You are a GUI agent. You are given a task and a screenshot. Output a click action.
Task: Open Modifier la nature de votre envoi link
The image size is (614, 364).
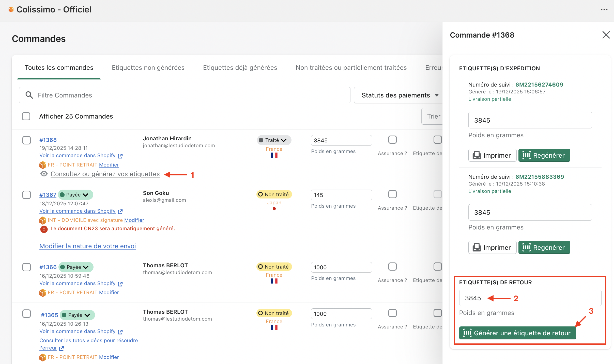88,246
